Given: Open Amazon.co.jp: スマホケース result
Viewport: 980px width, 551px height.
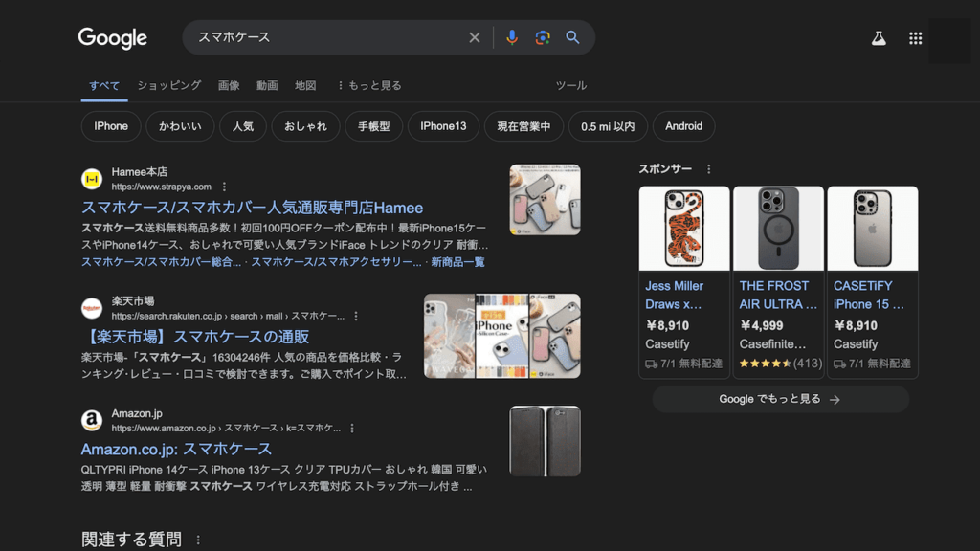Looking at the screenshot, I should pos(176,450).
